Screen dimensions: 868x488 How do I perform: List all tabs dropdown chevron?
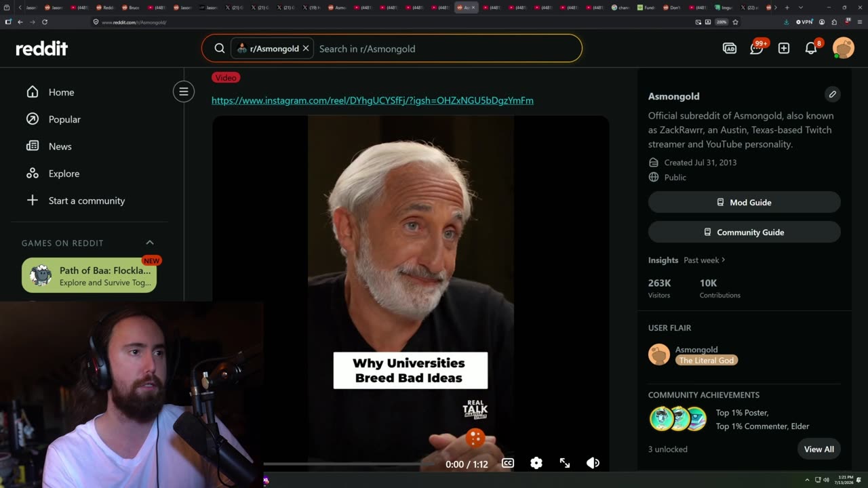tap(801, 7)
